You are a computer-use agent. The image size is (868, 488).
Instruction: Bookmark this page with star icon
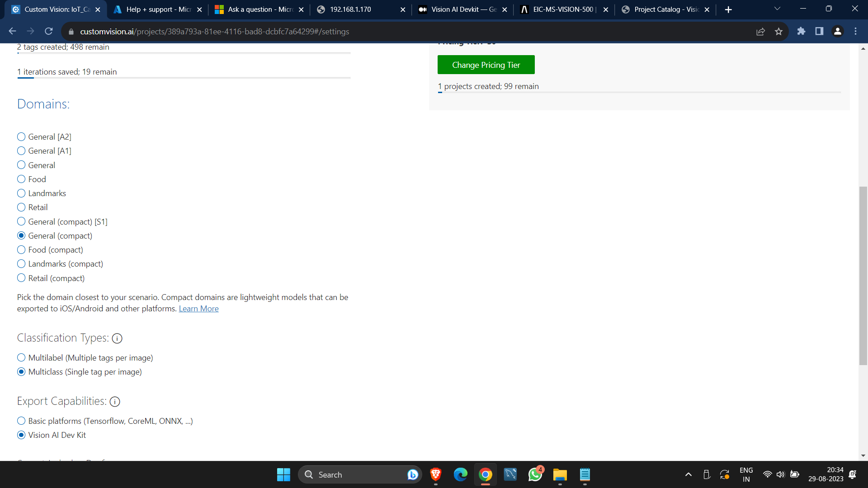coord(778,32)
